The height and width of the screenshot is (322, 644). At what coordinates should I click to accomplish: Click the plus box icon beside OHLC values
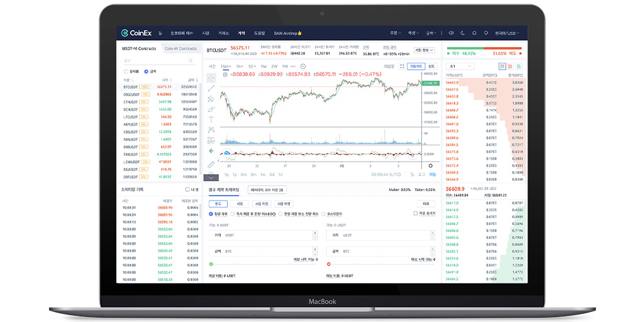coord(225,74)
